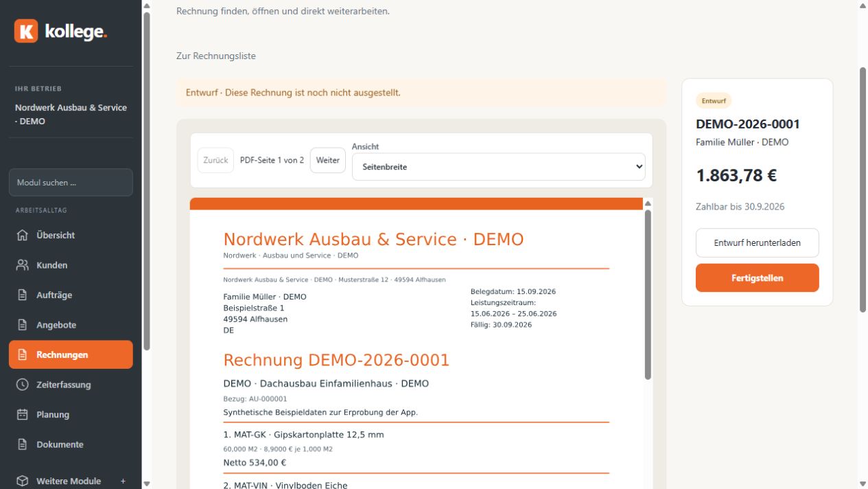
Task: Go to next PDF page with Weiter
Action: [x=328, y=160]
